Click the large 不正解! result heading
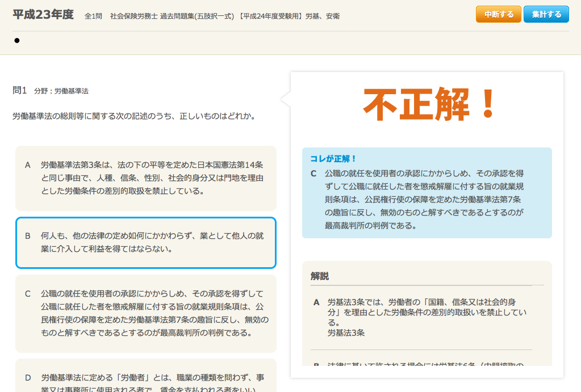Screen dimensions: 581x392 430,105
